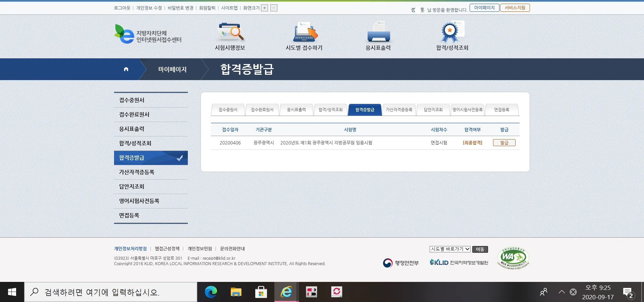644x302 pixels.
Task: Click the home icon in breadcrumb
Action: pos(126,69)
